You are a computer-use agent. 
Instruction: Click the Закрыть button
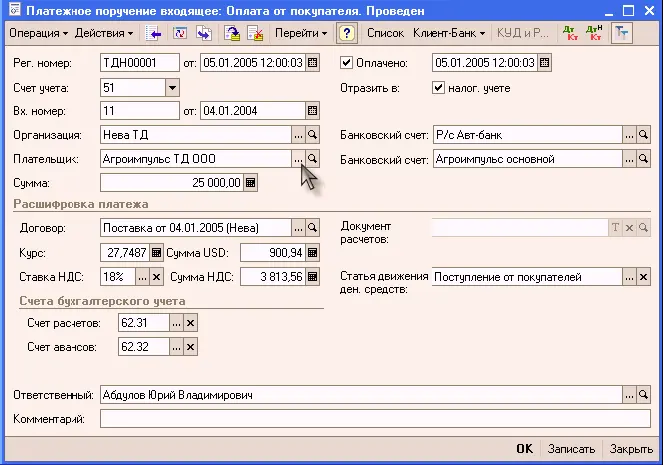pos(631,449)
